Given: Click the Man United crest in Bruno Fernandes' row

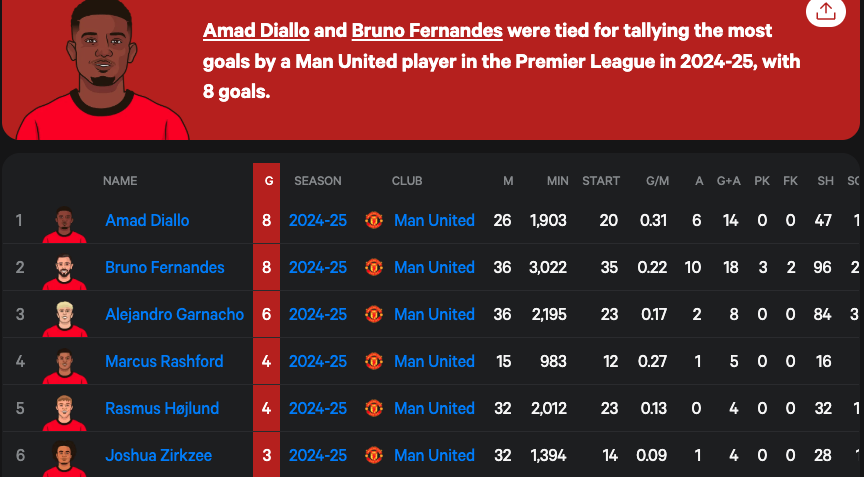Looking at the screenshot, I should pyautogui.click(x=374, y=267).
